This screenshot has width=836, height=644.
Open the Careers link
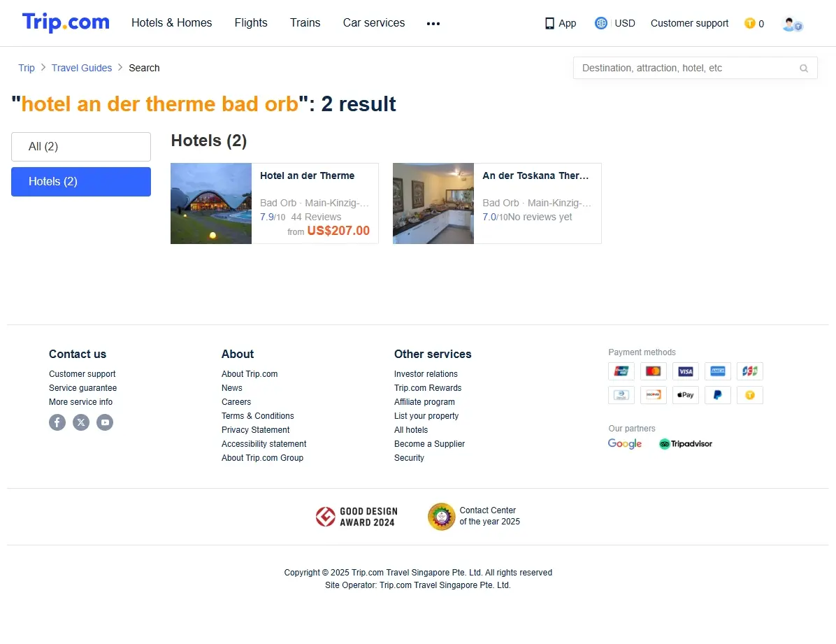[x=236, y=402]
